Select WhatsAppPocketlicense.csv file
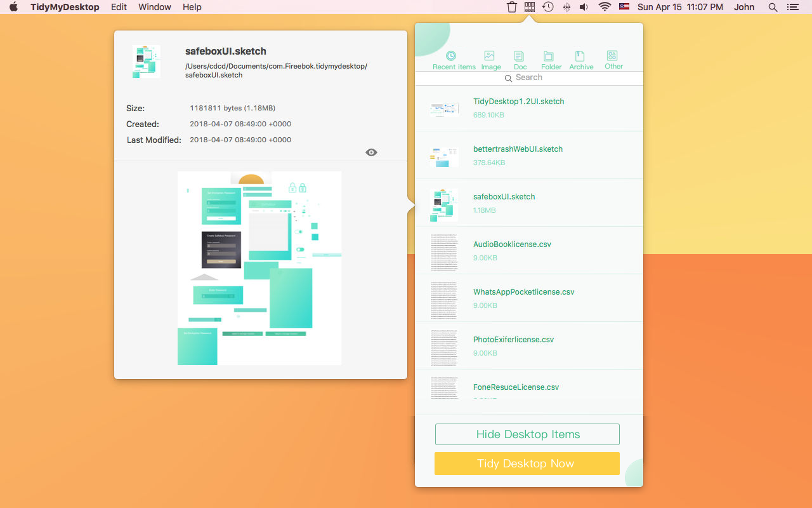 click(x=529, y=298)
